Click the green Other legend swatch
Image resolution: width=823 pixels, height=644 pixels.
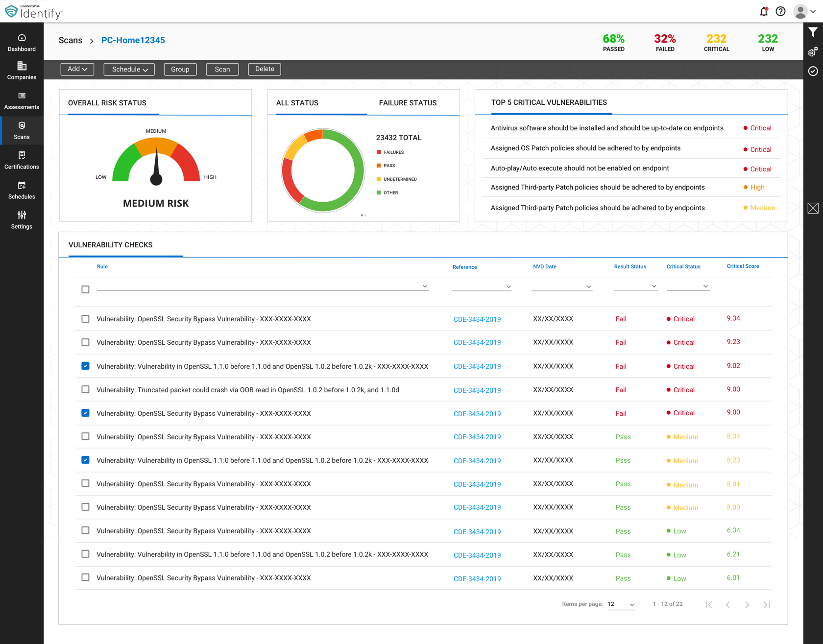click(x=379, y=192)
